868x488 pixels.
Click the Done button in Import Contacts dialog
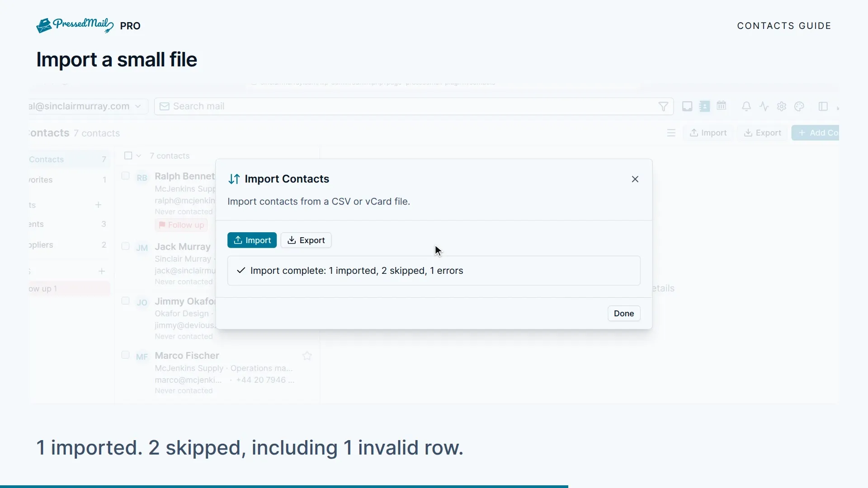click(x=624, y=314)
